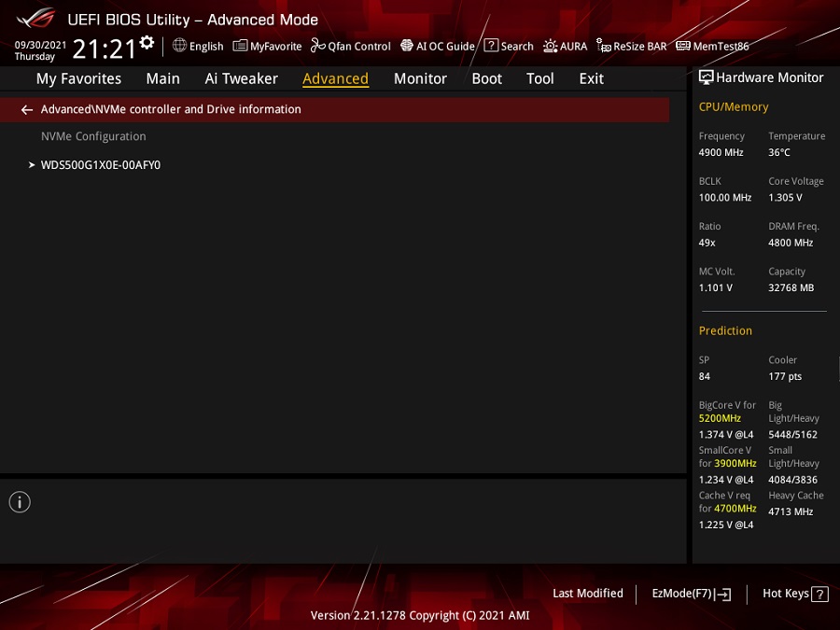
Task: Click the highlighted 5200MHz value
Action: 720,418
